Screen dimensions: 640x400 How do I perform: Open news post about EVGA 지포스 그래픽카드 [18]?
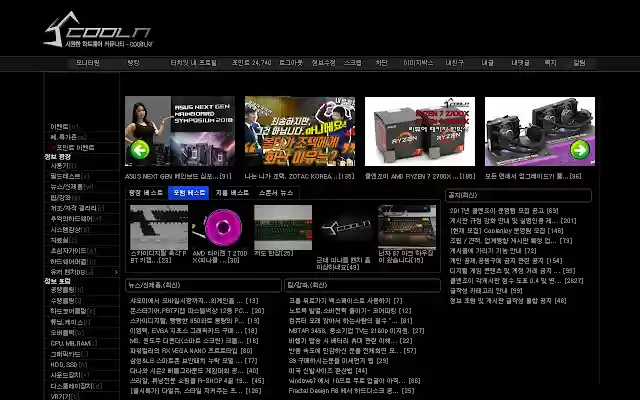coord(193,331)
